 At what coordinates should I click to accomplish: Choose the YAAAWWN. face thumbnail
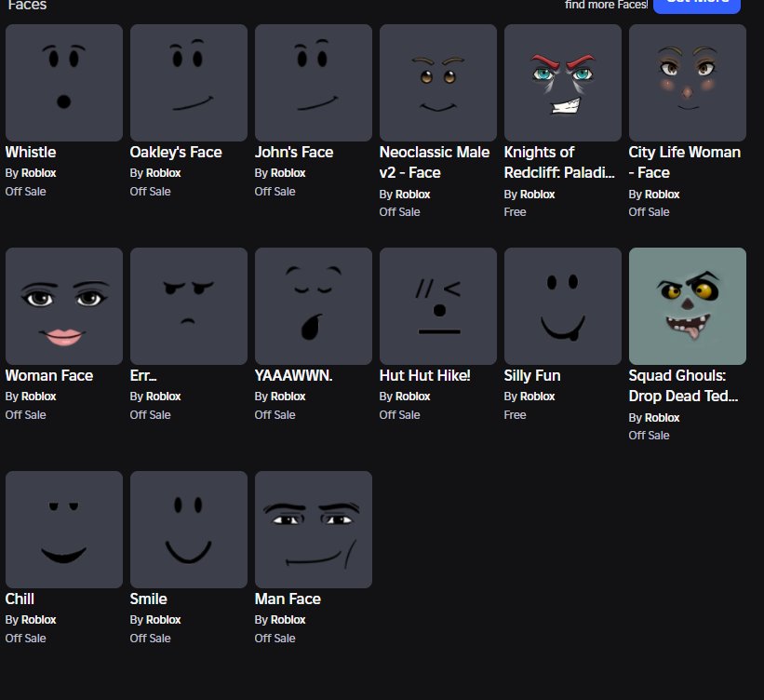tap(314, 306)
